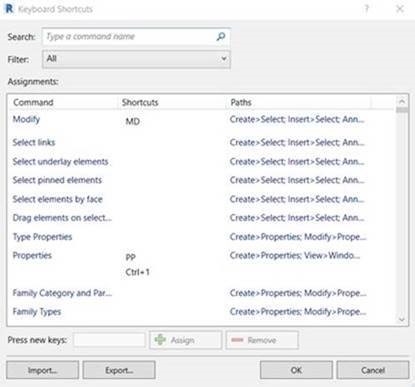Click the Revit logo in title bar
415x387 pixels.
tap(9, 9)
